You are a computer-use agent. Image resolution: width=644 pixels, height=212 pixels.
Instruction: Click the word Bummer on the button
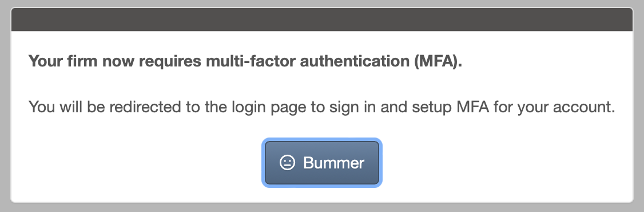click(333, 163)
